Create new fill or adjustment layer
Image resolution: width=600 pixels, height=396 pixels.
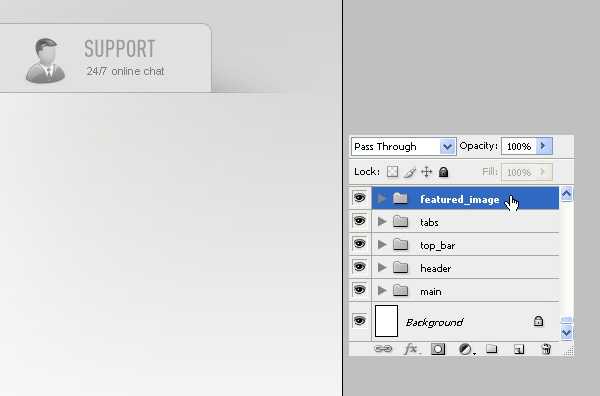(x=466, y=349)
